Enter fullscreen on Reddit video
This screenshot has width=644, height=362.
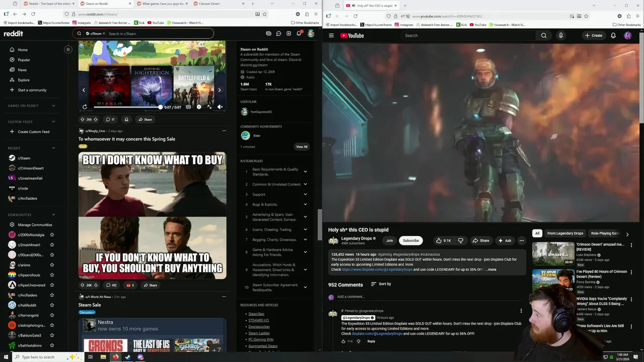pos(209,107)
